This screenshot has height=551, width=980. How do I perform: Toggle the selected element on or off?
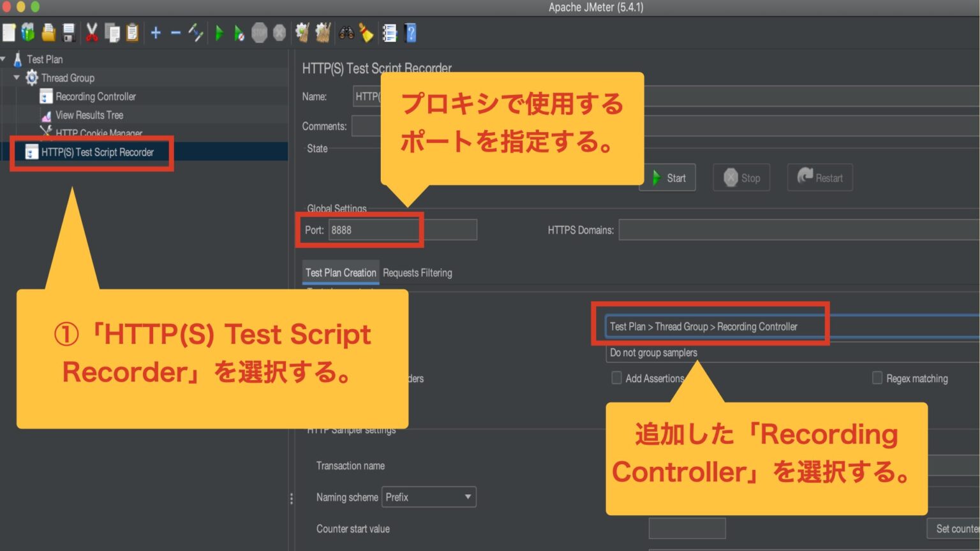(196, 33)
